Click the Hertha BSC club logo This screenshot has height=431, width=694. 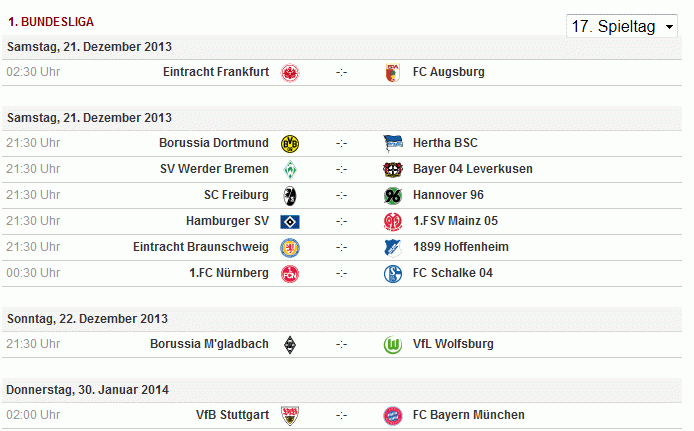point(392,143)
